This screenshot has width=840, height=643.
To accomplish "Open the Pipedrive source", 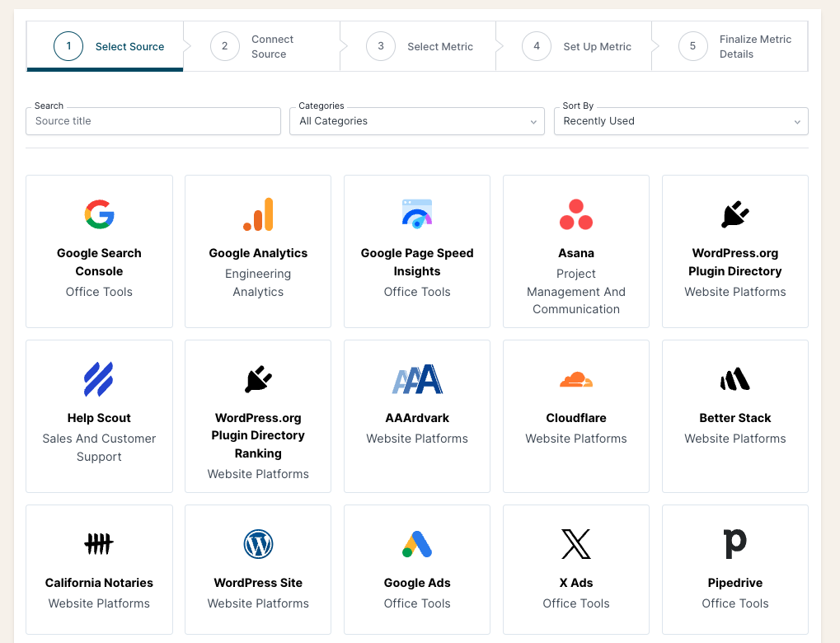I will (734, 569).
